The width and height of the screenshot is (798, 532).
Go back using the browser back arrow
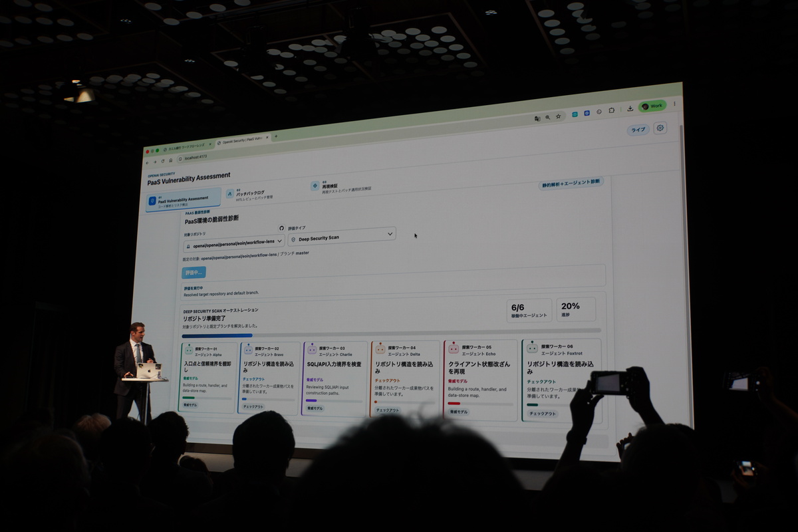click(x=148, y=162)
